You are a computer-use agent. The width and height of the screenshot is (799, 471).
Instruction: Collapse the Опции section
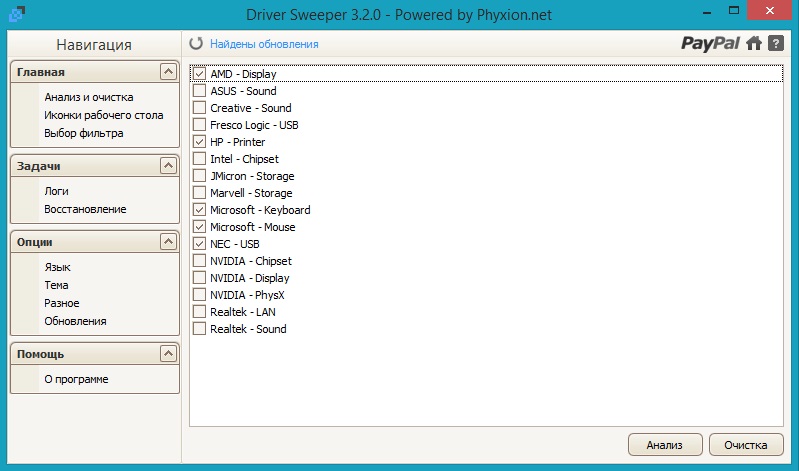tap(168, 242)
